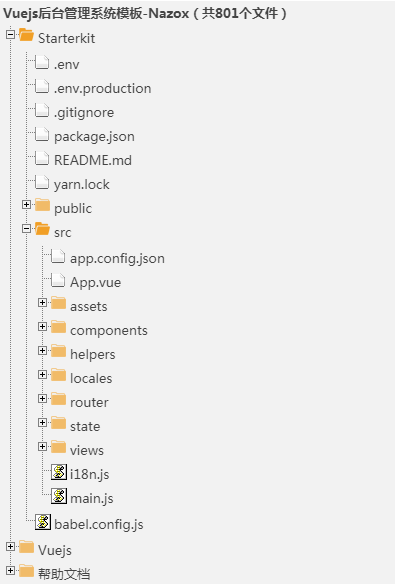395x584 pixels.
Task: Collapse the src folder tree
Action: pos(26,228)
